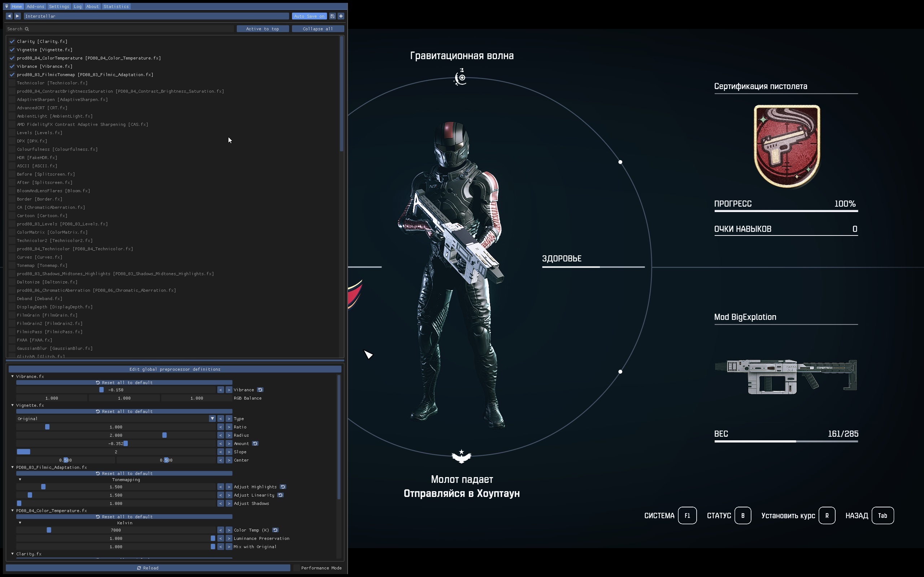The image size is (924, 577).
Task: Enable the Technicolor effect checkbox
Action: [12, 83]
